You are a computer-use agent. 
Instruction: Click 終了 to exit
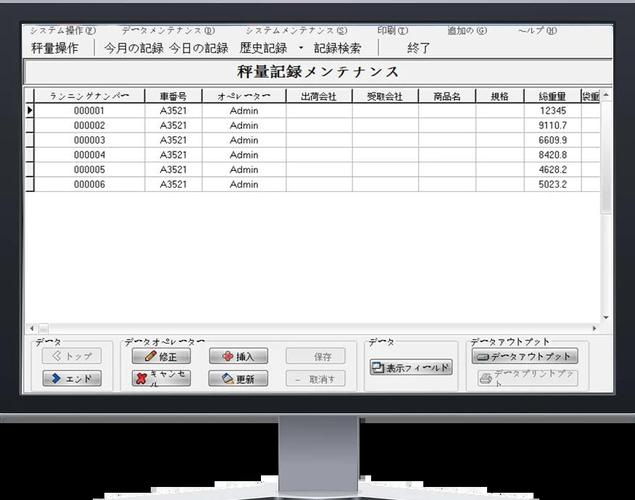pos(418,48)
